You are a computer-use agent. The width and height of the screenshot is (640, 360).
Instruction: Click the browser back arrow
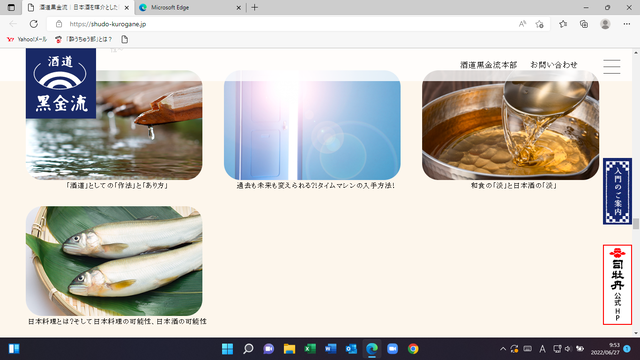13,24
